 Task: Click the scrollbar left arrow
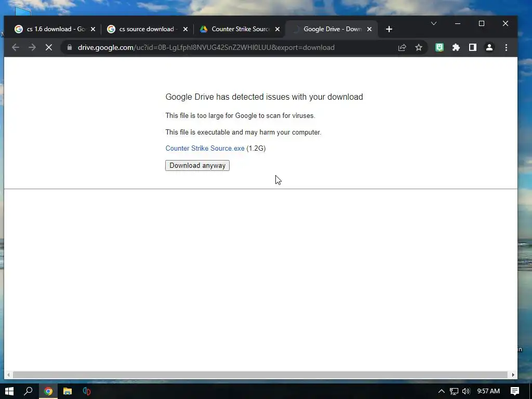8,375
